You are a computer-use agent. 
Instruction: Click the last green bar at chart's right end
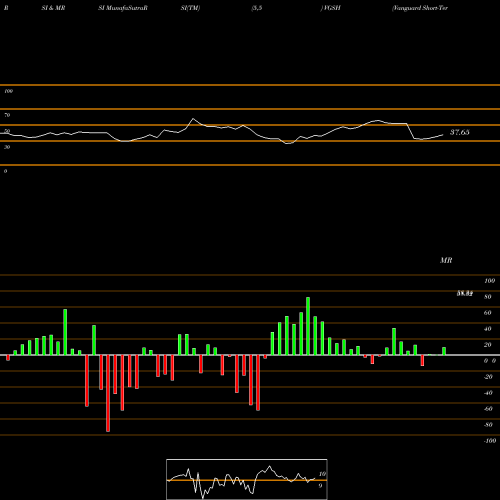[x=444, y=351]
